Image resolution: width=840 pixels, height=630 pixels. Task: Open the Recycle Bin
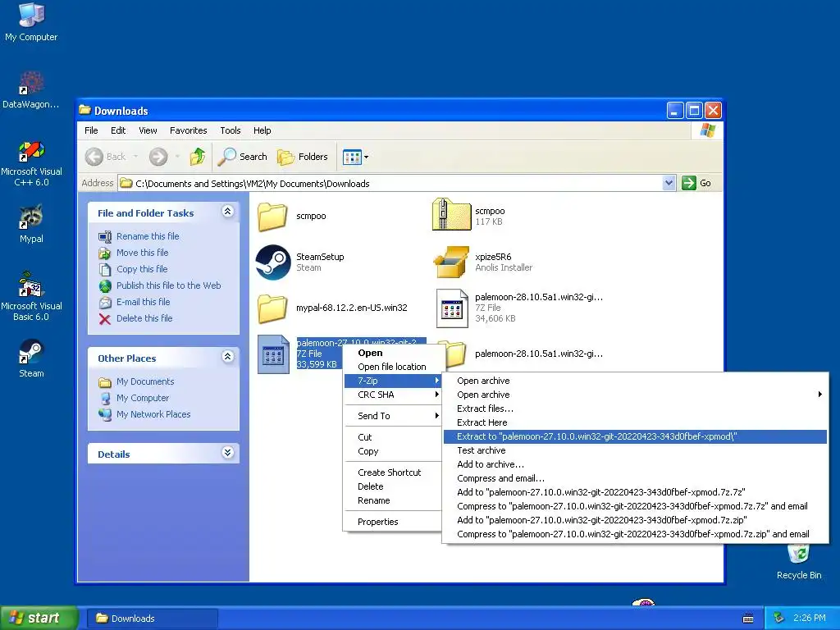coord(798,561)
